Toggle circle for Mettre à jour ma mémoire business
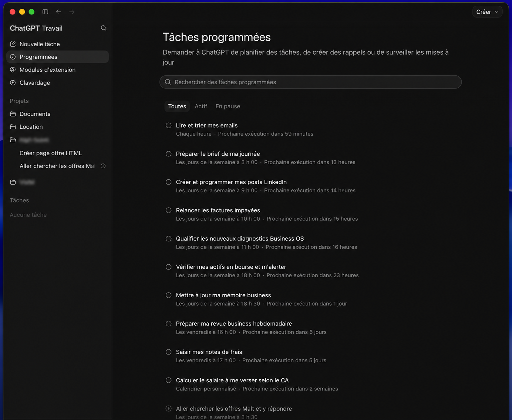The height and width of the screenshot is (420, 512). coord(169,295)
